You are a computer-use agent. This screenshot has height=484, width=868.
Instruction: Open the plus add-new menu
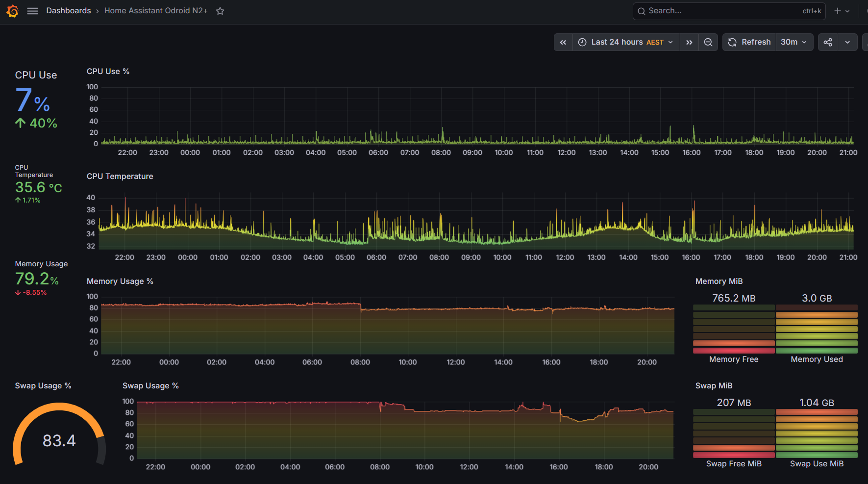[842, 11]
